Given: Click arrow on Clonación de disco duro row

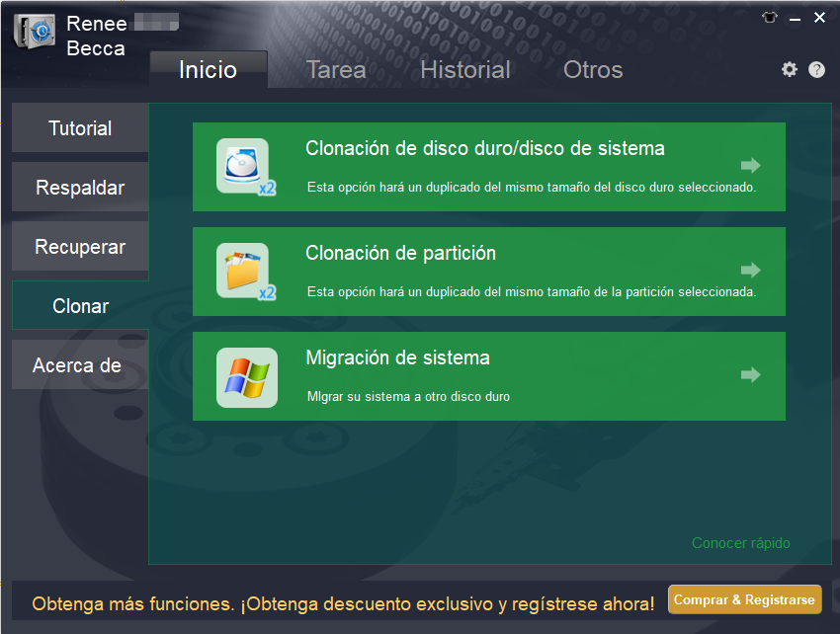Looking at the screenshot, I should point(751,165).
